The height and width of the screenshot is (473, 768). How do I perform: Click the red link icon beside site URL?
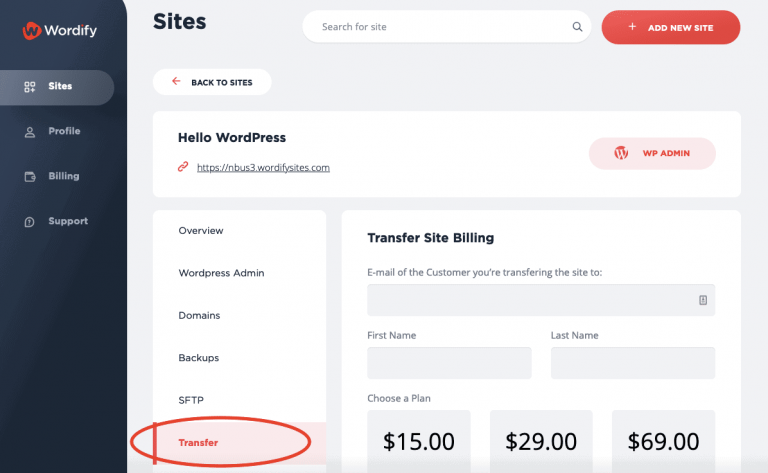click(183, 167)
